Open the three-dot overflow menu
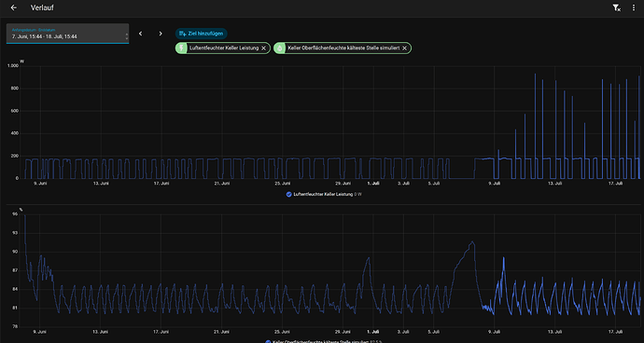Image resolution: width=644 pixels, height=343 pixels. pyautogui.click(x=634, y=7)
